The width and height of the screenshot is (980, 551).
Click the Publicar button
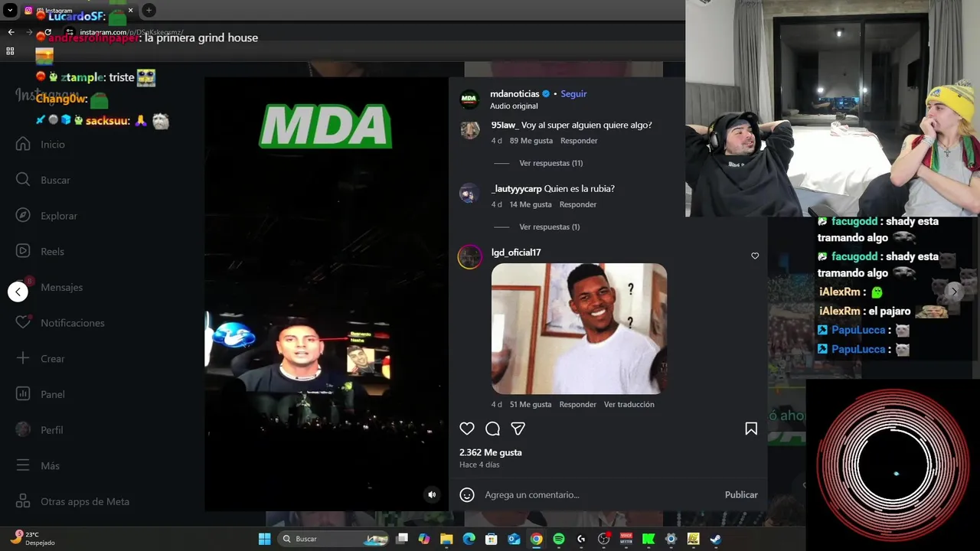[741, 495]
